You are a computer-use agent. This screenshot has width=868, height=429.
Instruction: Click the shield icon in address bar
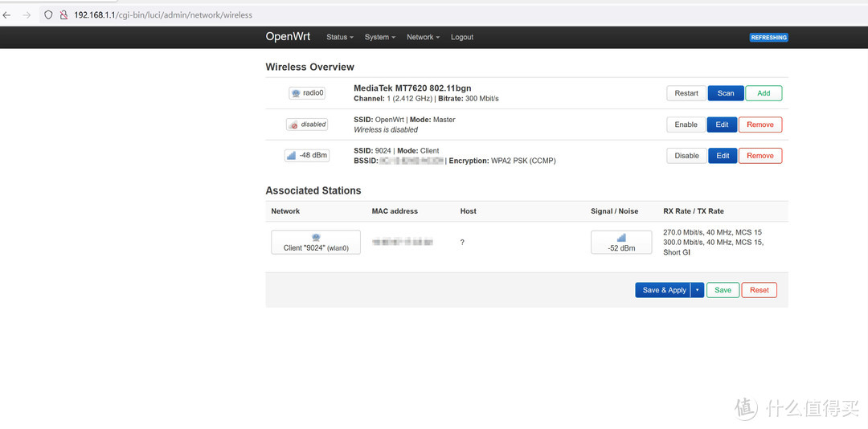click(x=48, y=14)
